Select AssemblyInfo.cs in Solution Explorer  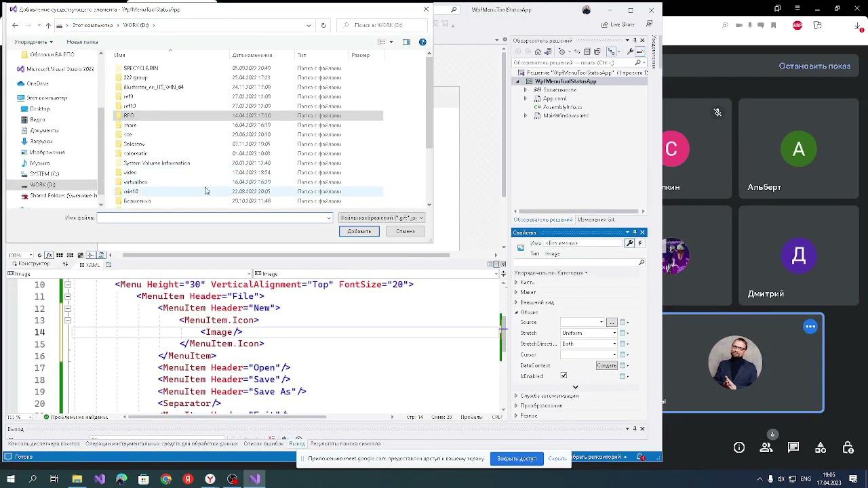(562, 107)
